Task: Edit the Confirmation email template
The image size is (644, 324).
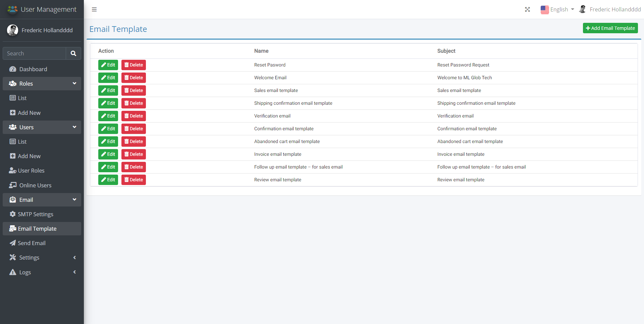Action: [x=108, y=129]
